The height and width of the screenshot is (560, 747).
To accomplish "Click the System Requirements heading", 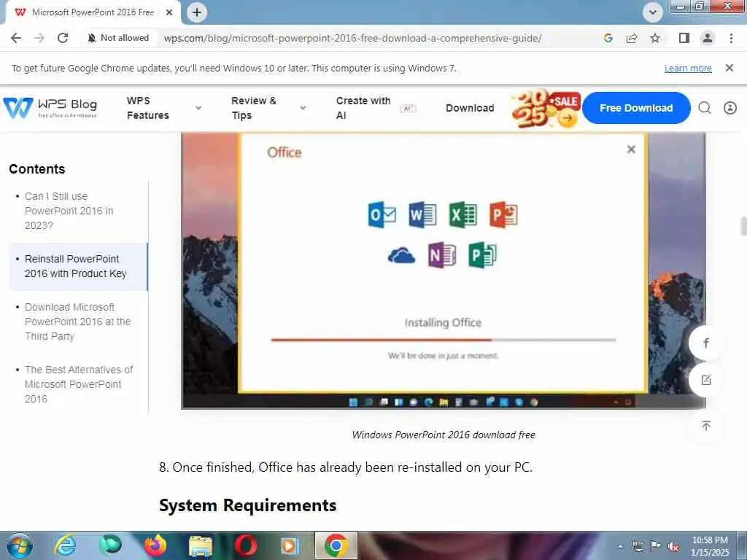I will click(248, 505).
